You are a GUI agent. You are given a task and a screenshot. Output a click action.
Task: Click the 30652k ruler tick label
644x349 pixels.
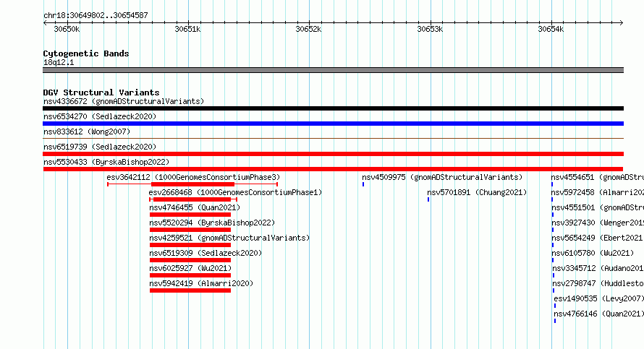[x=308, y=29]
